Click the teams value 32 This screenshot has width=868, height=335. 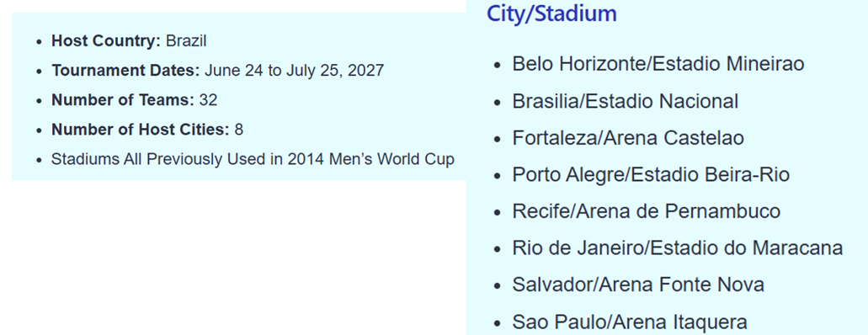(208, 100)
